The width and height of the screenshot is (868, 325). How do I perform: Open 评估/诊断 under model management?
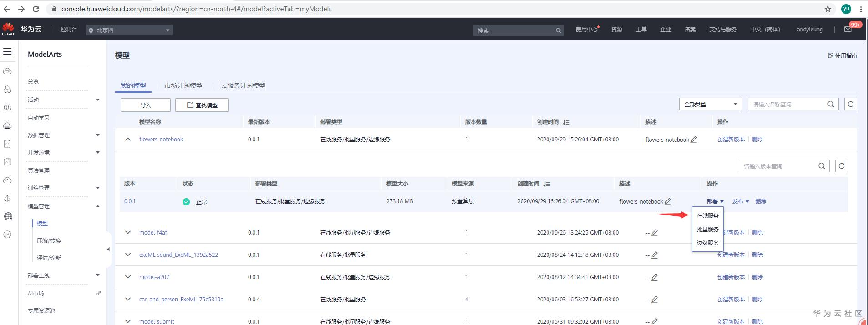(x=49, y=258)
